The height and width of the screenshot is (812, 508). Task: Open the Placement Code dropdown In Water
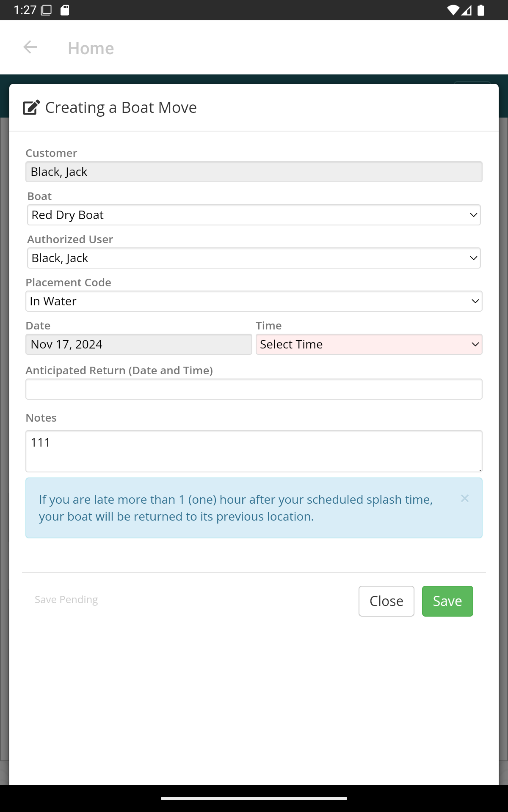[x=254, y=301]
